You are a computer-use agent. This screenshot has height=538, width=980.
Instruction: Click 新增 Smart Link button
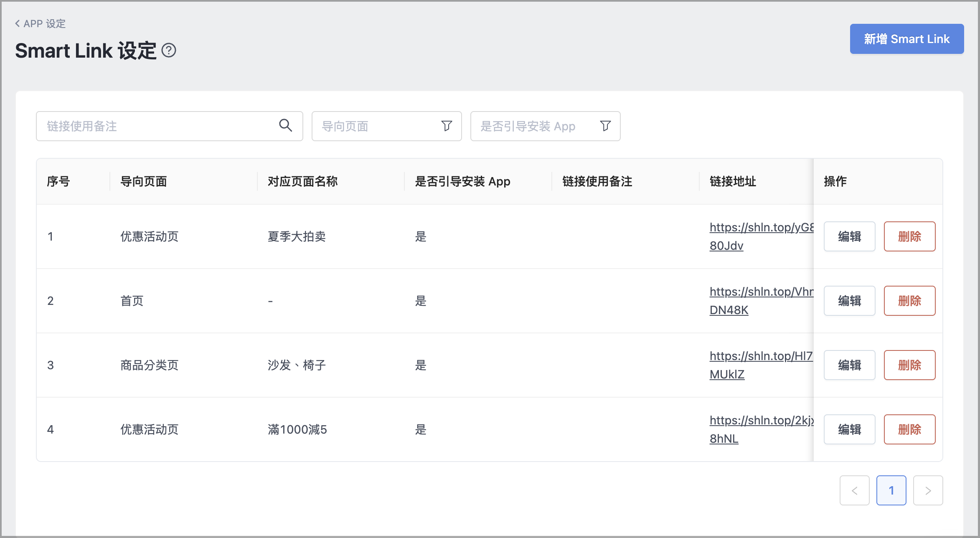coord(907,39)
